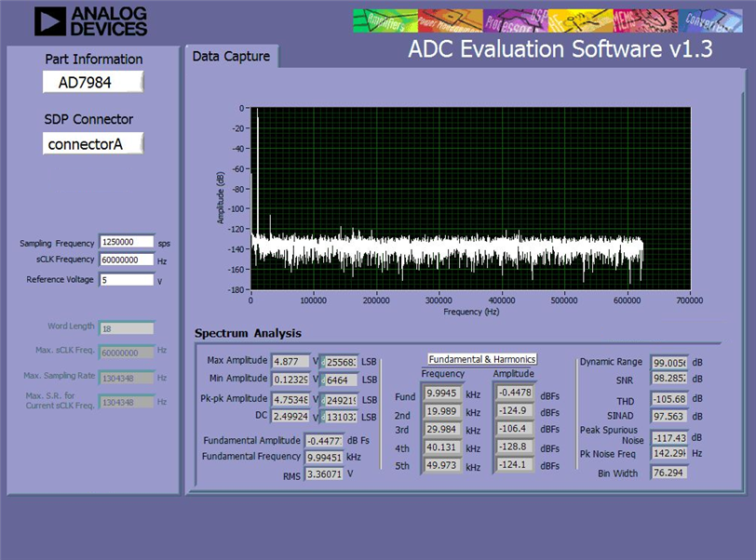
Task: Click the sCLK Frequency input field
Action: [x=127, y=260]
